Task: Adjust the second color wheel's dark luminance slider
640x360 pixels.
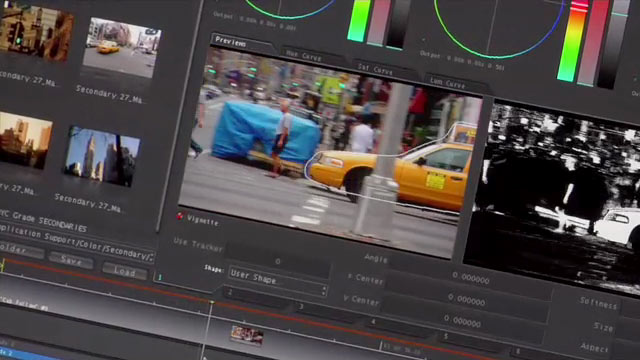Action: pos(613,44)
